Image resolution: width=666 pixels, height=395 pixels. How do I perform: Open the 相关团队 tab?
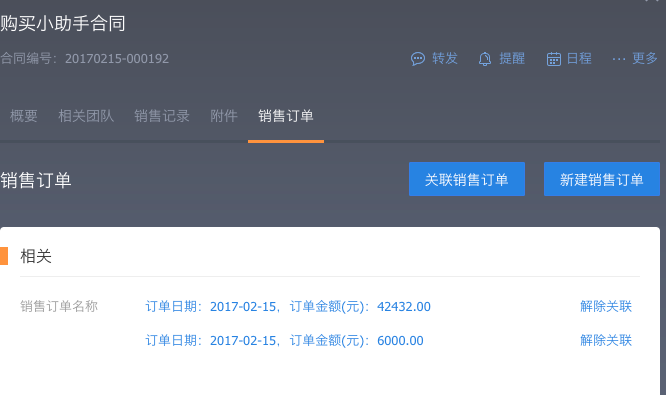86,116
